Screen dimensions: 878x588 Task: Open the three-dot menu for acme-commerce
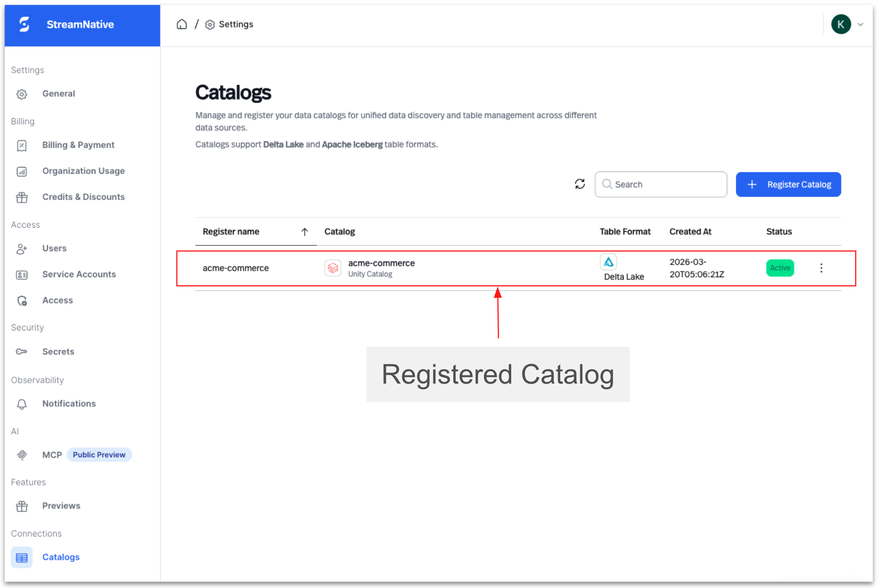(x=821, y=268)
